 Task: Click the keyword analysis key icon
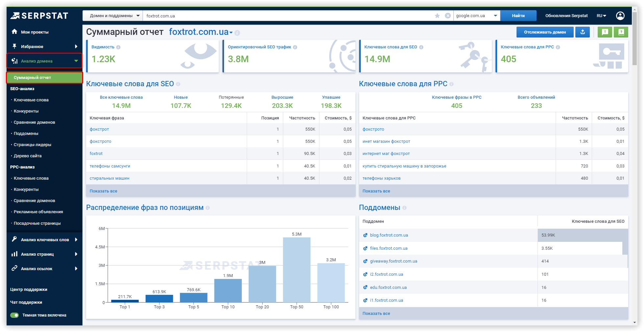point(14,239)
